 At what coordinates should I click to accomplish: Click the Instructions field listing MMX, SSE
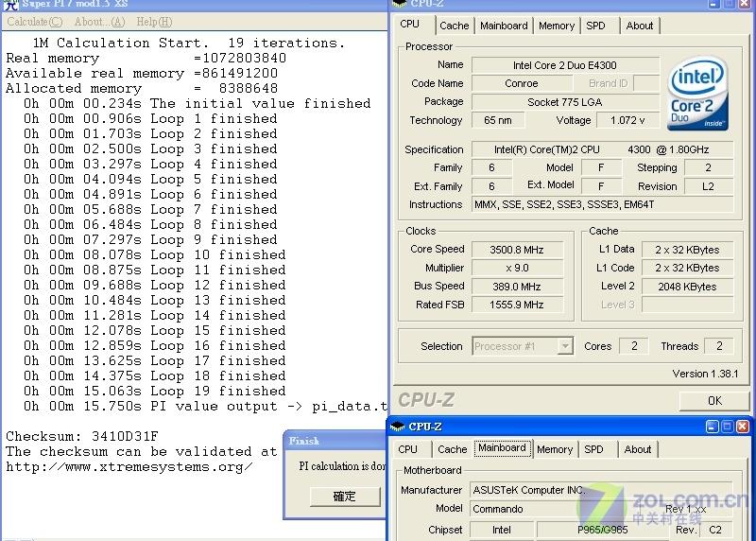[x=602, y=204]
